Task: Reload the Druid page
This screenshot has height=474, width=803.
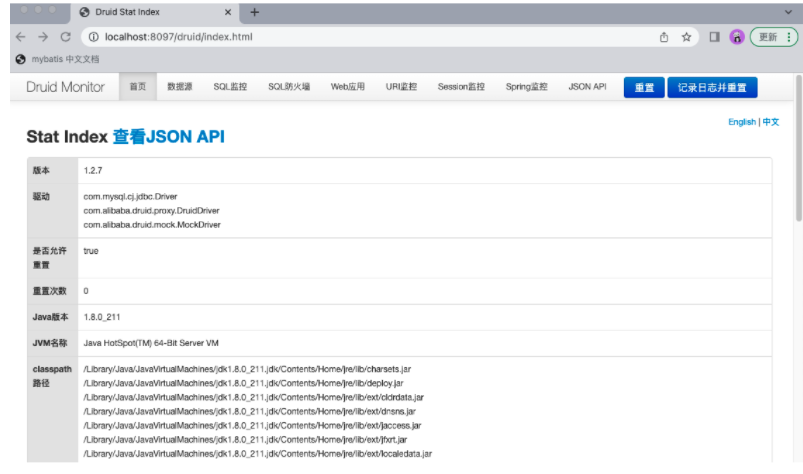Action: [x=66, y=37]
